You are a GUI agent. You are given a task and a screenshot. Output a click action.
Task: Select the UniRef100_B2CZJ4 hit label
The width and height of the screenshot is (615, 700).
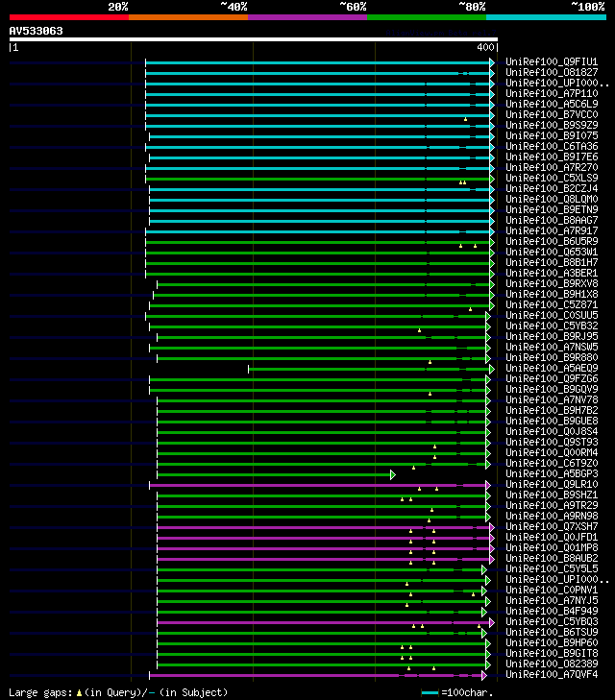[x=552, y=188]
